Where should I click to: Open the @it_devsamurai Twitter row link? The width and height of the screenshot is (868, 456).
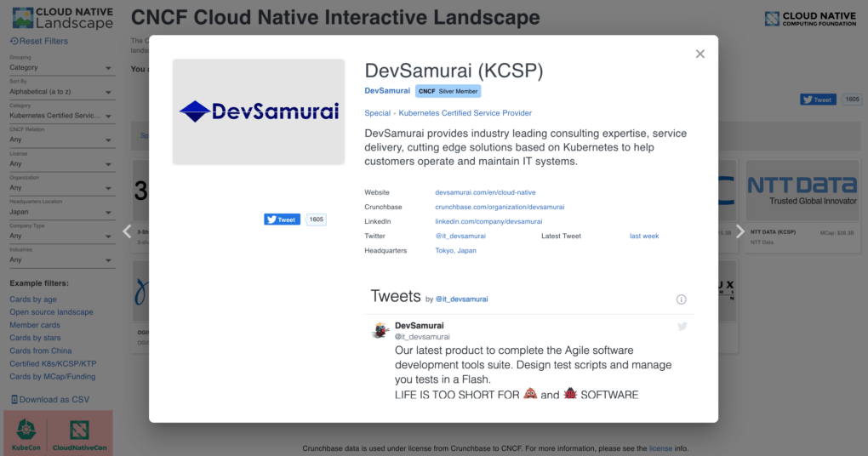point(460,236)
